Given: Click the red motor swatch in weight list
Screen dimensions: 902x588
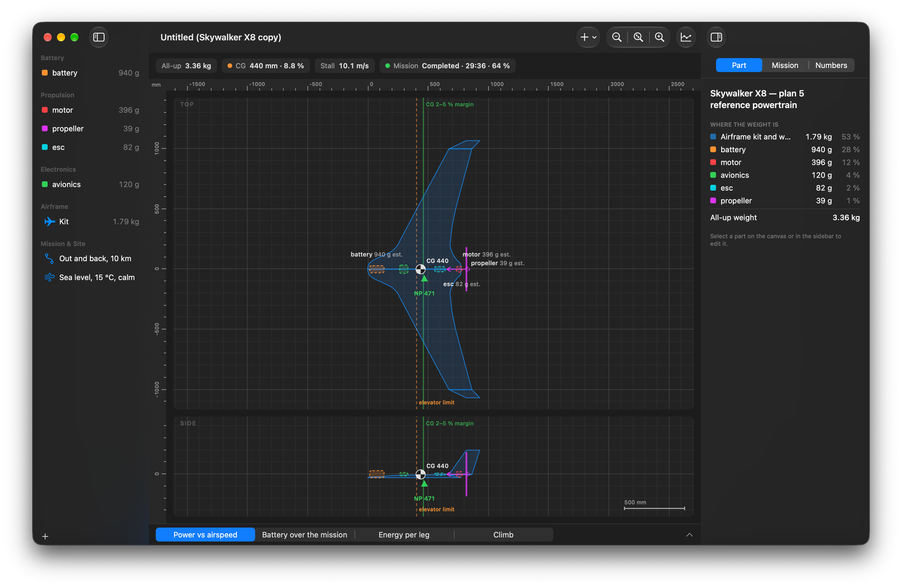Looking at the screenshot, I should click(x=713, y=162).
